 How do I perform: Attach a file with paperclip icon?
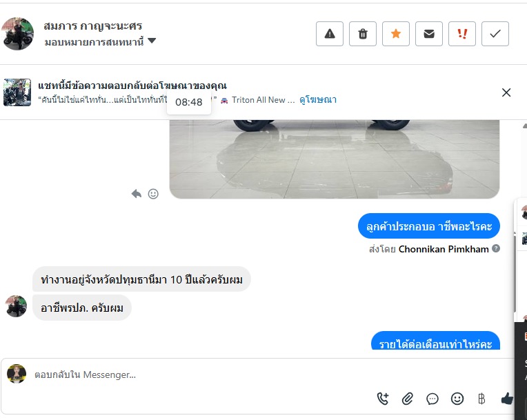(x=408, y=399)
